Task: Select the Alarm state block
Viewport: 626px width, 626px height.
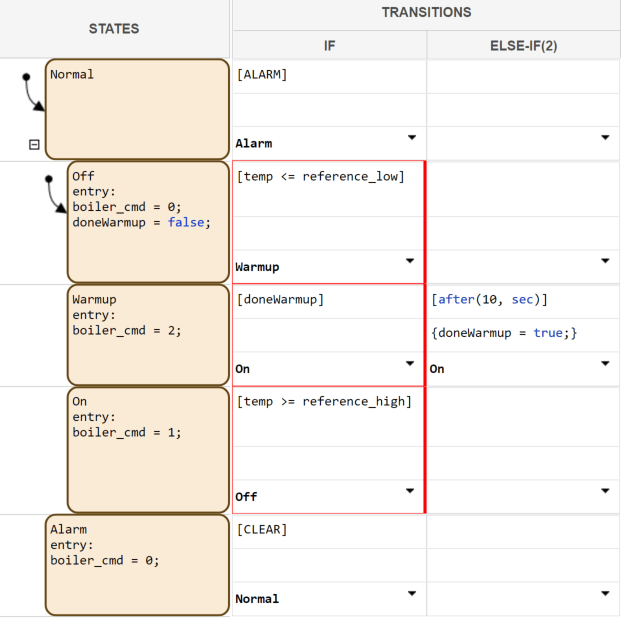Action: (137, 565)
